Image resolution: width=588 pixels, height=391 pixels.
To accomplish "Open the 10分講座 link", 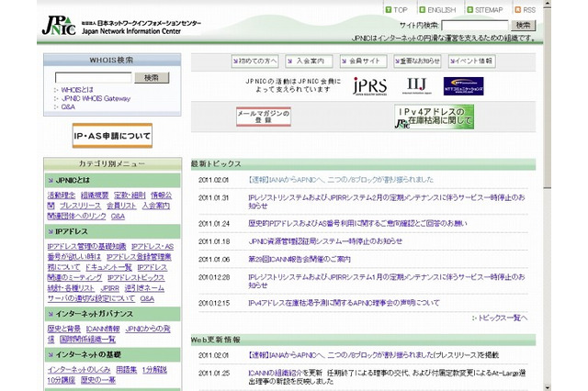I will pyautogui.click(x=62, y=380).
